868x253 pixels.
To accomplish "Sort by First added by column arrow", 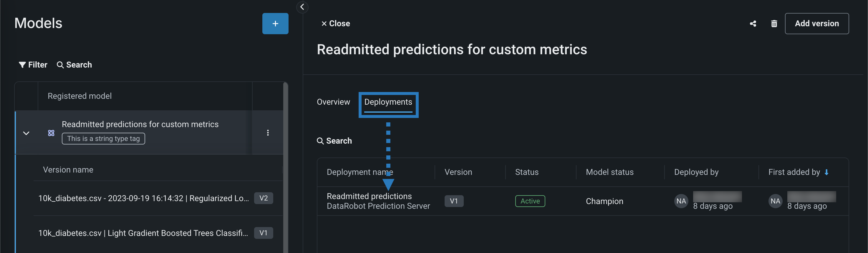I will tap(826, 172).
